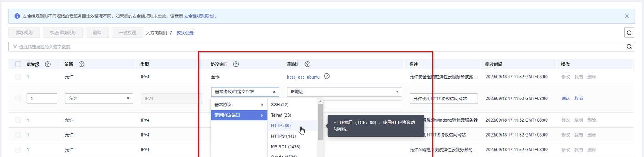Click the filter icon in search bar
644x157 pixels.
tap(15, 47)
